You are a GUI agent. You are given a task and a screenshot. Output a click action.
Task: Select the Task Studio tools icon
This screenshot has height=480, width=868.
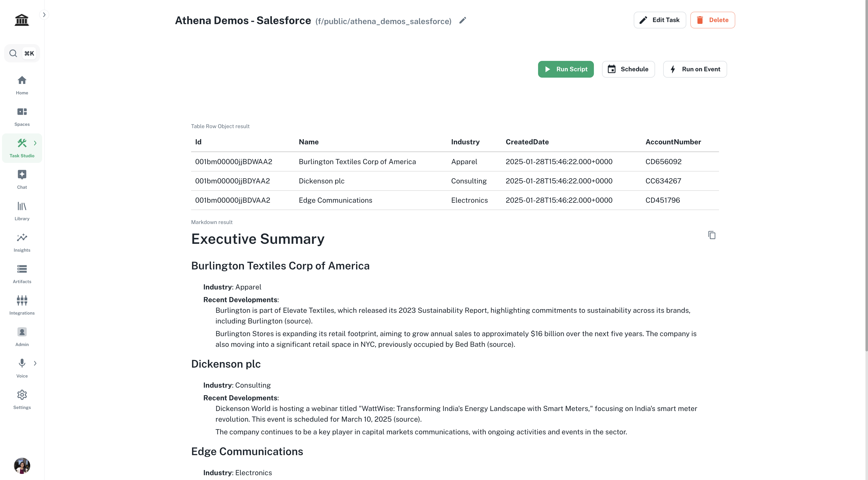[x=22, y=144]
